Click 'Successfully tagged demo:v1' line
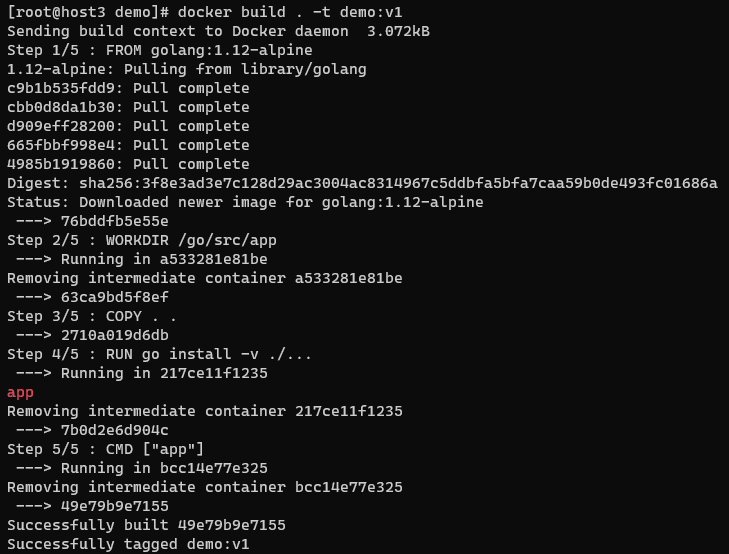Image resolution: width=729 pixels, height=554 pixels. click(x=128, y=544)
